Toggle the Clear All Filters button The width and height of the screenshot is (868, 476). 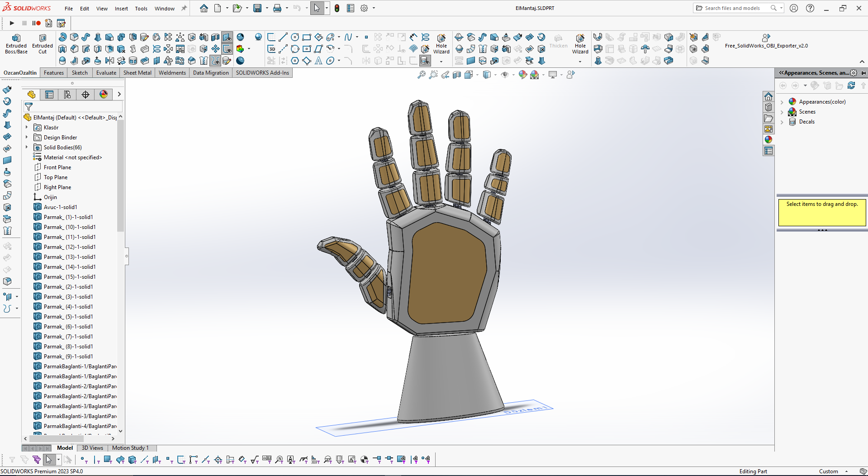click(24, 460)
